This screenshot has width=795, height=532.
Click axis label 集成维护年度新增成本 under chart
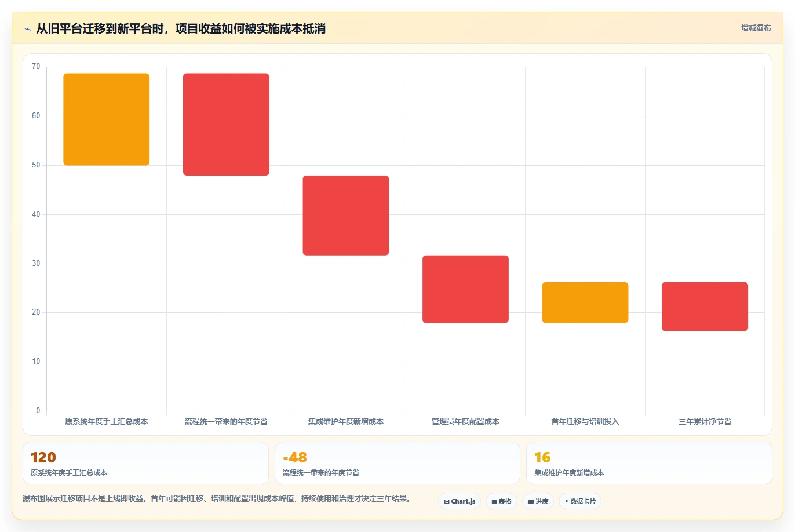(x=346, y=422)
